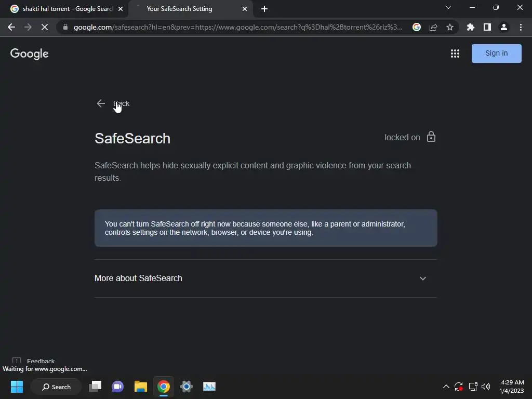Share this page icon
532x399 pixels.
coord(433,27)
